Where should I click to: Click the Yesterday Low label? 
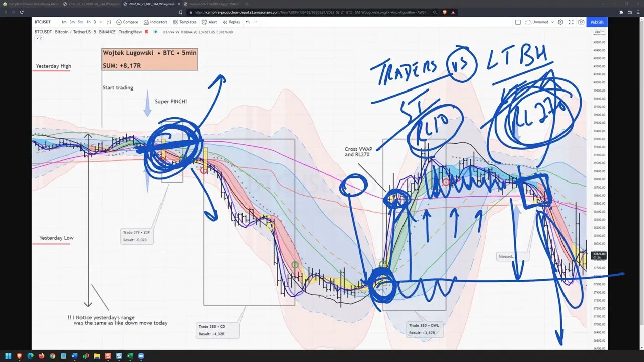(x=56, y=238)
